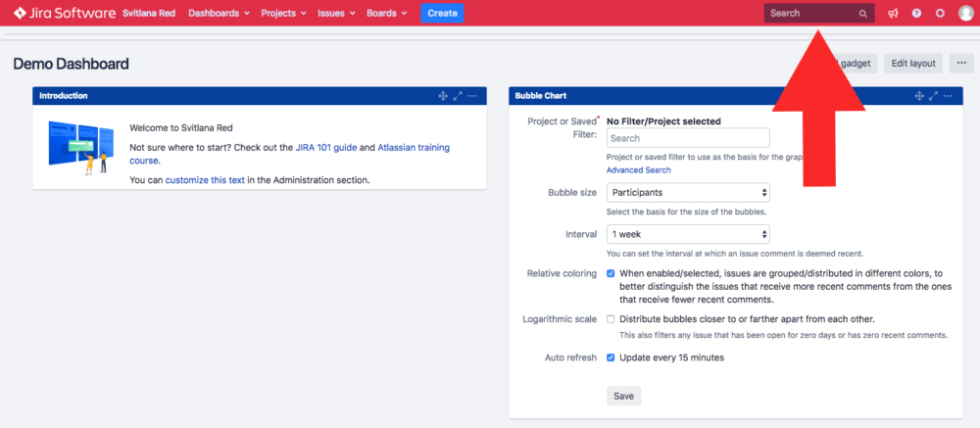Follow the customize this text link
This screenshot has height=428, width=980.
[205, 180]
